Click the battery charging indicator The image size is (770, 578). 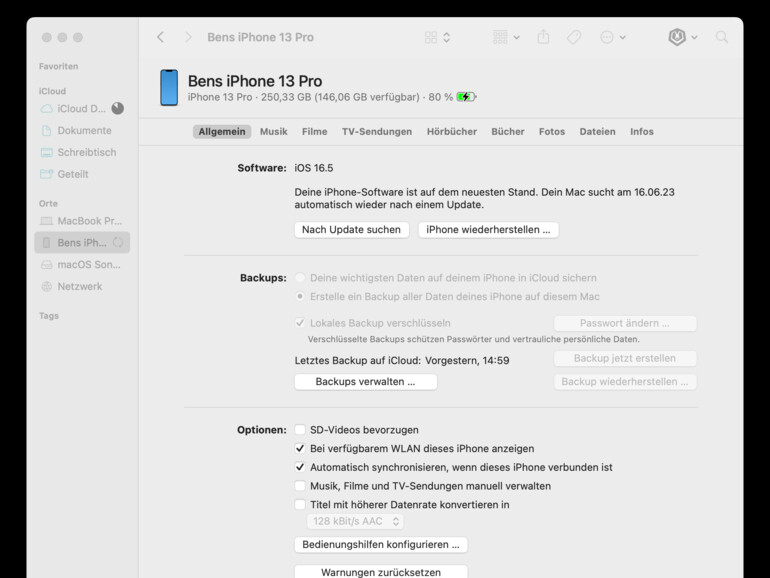point(466,97)
